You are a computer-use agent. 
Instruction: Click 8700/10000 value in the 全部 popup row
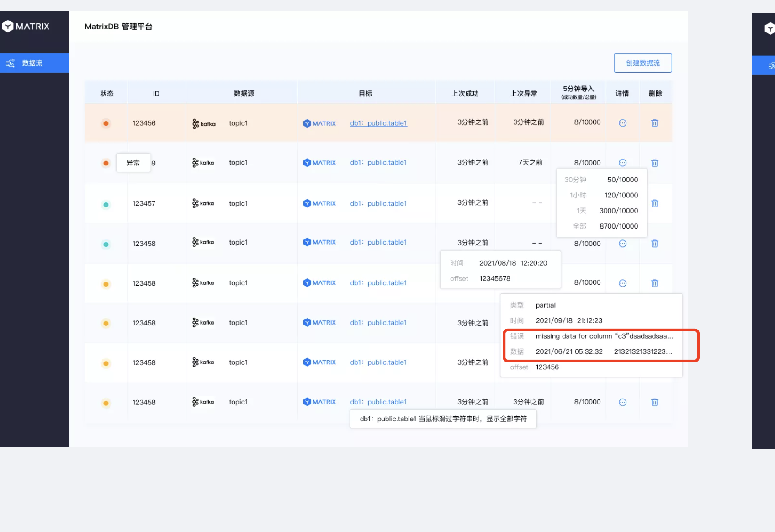[x=619, y=226]
